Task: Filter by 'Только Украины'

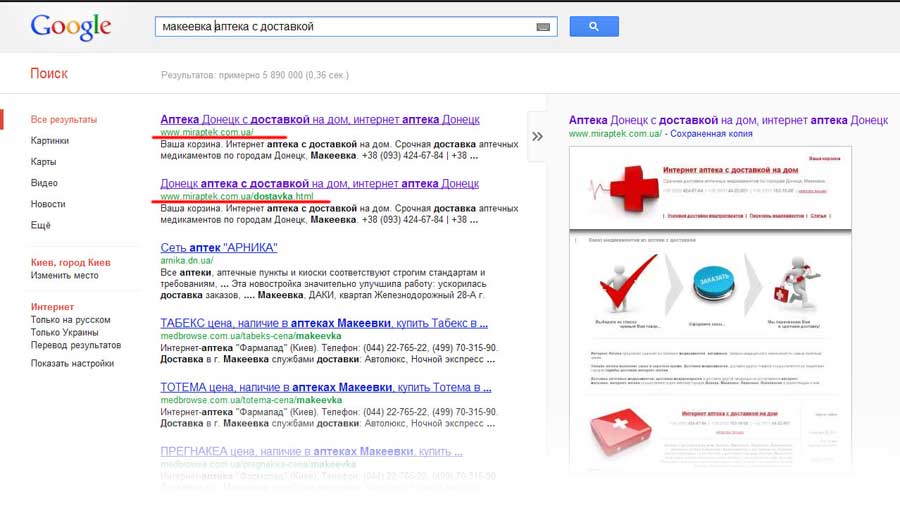Action: point(64,332)
